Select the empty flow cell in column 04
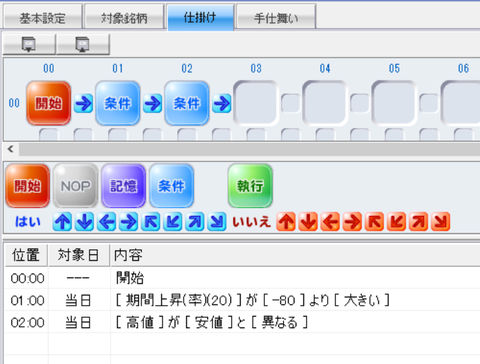Screen dimensions: 480x364 pyautogui.click(x=325, y=103)
